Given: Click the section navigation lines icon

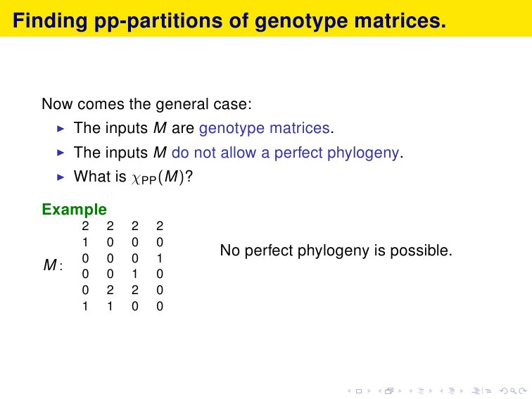Looking at the screenshot, I should click(452, 391).
